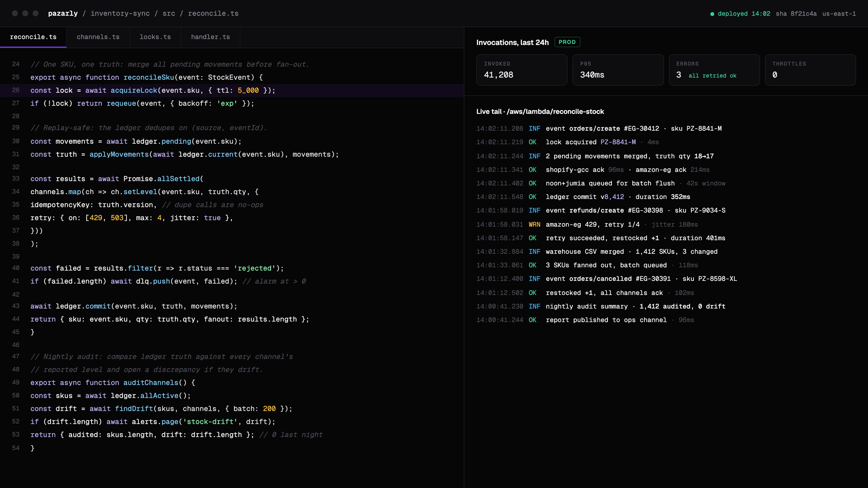Click the setLevel call on line 34
868x488 pixels.
(140, 192)
